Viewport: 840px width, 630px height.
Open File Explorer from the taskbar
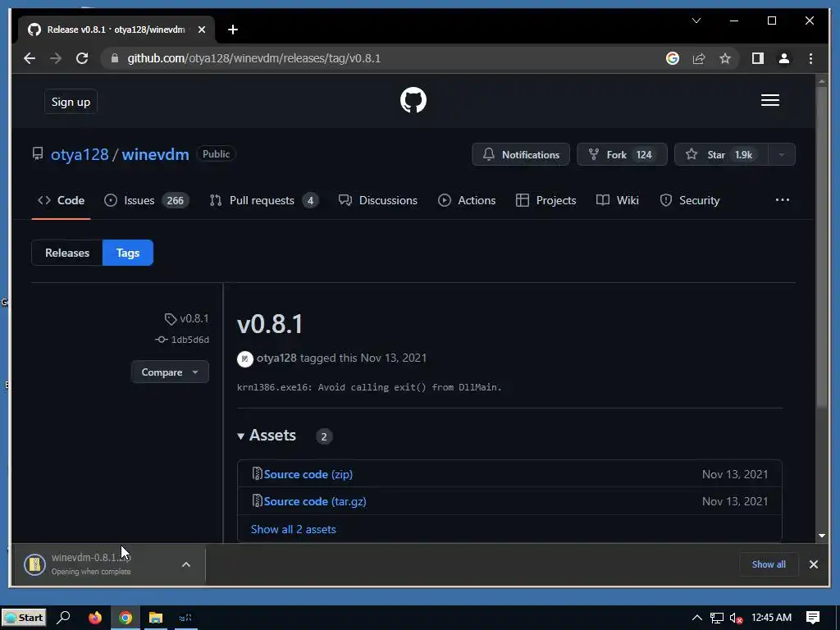(155, 618)
